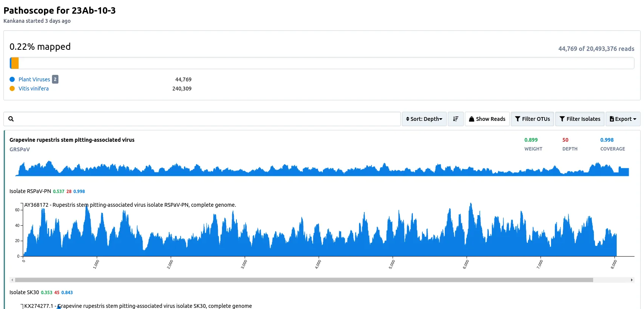Click the orange Vitis vinifera dot
The height and width of the screenshot is (309, 644).
[x=12, y=89]
